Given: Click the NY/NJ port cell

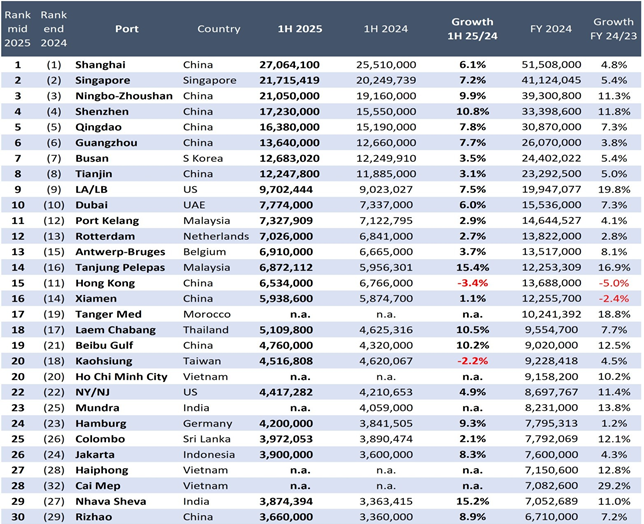Looking at the screenshot, I should 92,392.
